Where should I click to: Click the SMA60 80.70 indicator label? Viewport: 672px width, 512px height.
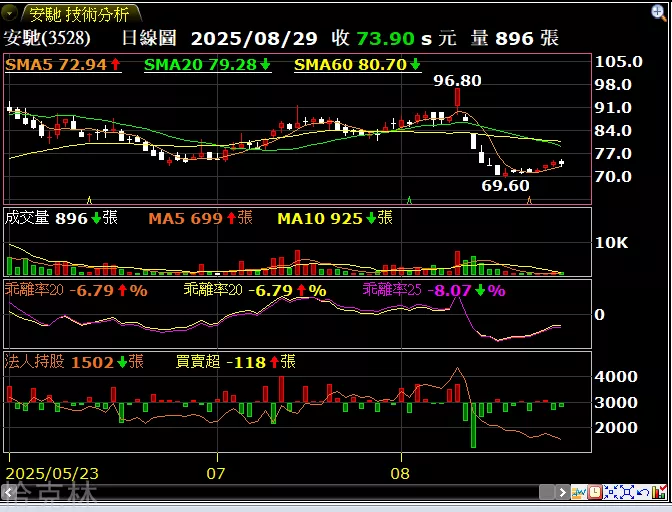[x=357, y=64]
